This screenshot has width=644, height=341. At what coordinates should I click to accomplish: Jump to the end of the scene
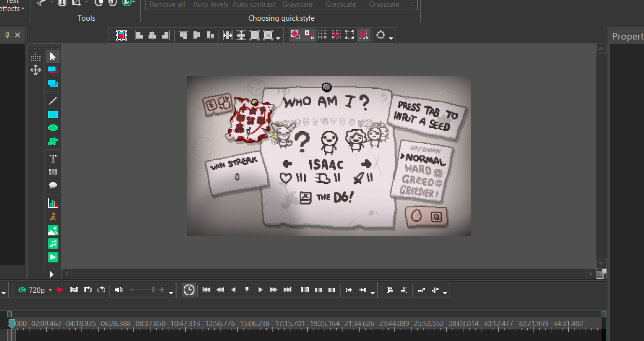click(x=288, y=290)
